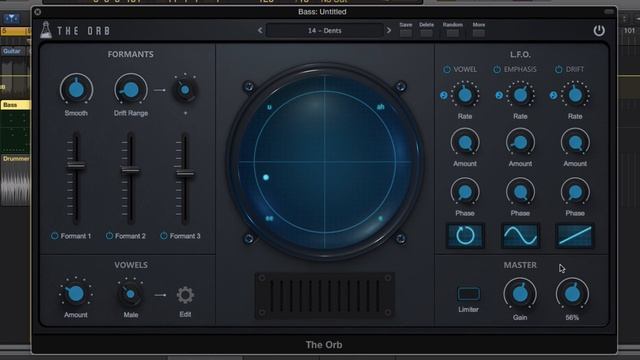Viewport: 640px width, 360px height.
Task: Click the 'u' vowel marker in the orb
Action: 269,107
